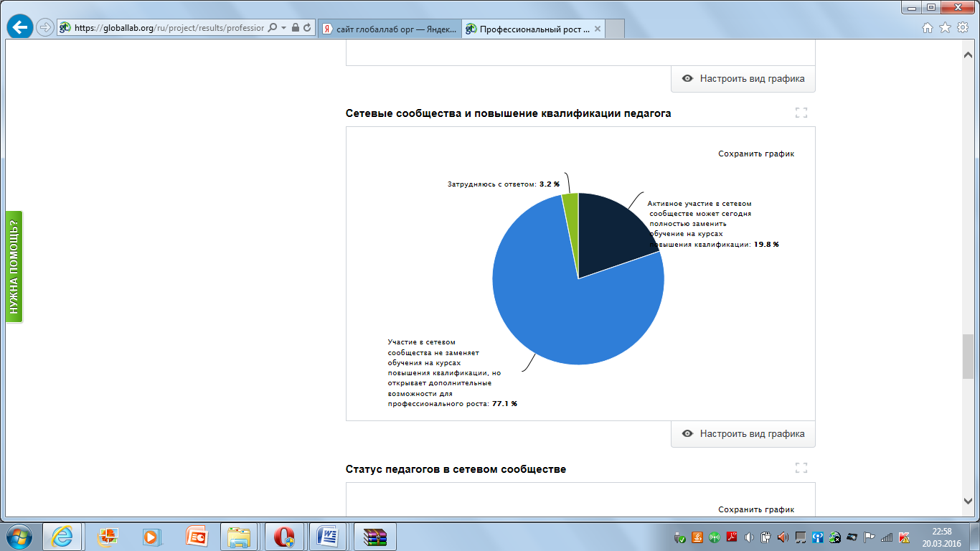Click the Refresh icon in address bar
This screenshot has width=980, height=551.
(x=308, y=28)
